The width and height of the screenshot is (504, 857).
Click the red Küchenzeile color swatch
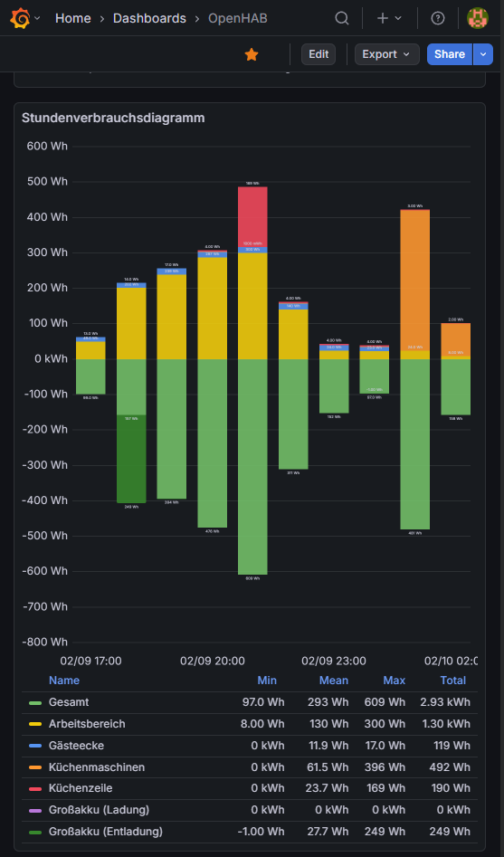pyautogui.click(x=35, y=789)
